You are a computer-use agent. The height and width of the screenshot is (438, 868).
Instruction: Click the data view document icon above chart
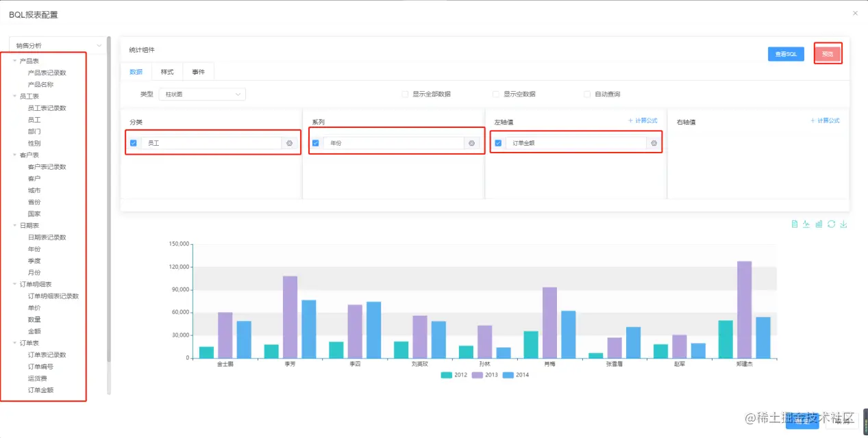click(795, 224)
